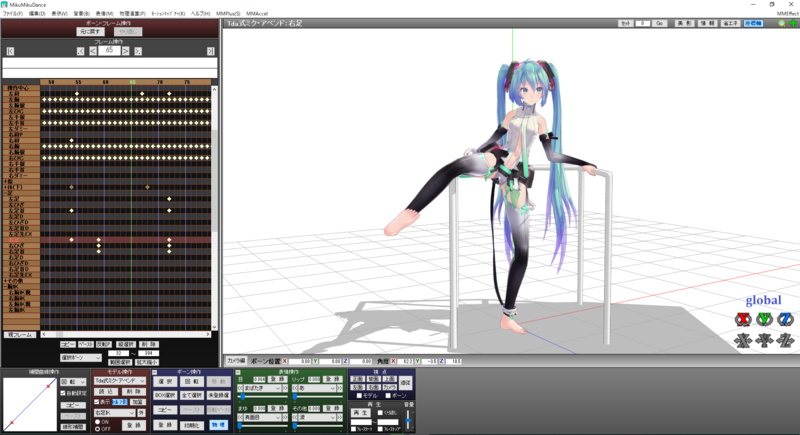Click the カメラ編 camera edit button
The width and height of the screenshot is (800, 435).
pyautogui.click(x=236, y=361)
